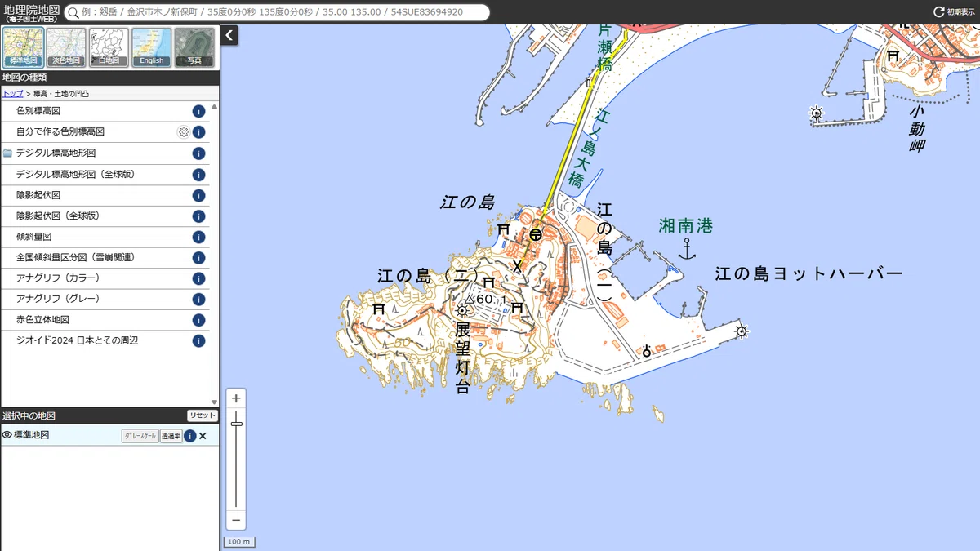
Task: Click scroll-up arrow of layer list
Action: (x=215, y=106)
